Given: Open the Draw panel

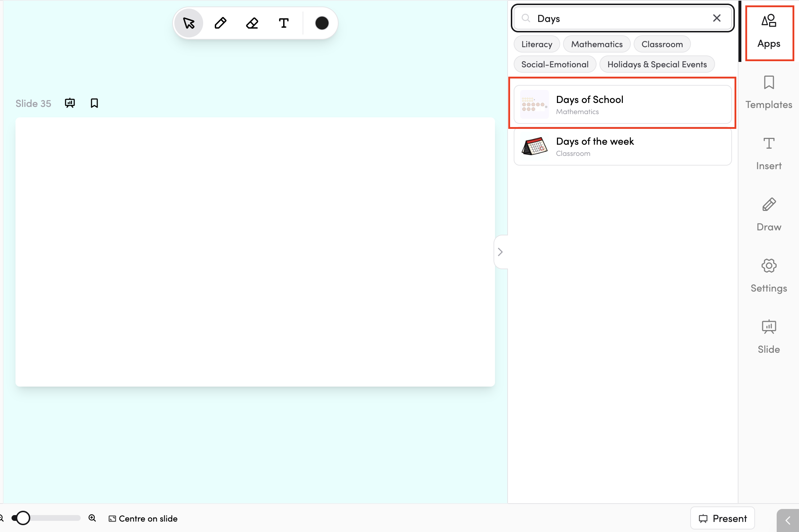Looking at the screenshot, I should (769, 215).
